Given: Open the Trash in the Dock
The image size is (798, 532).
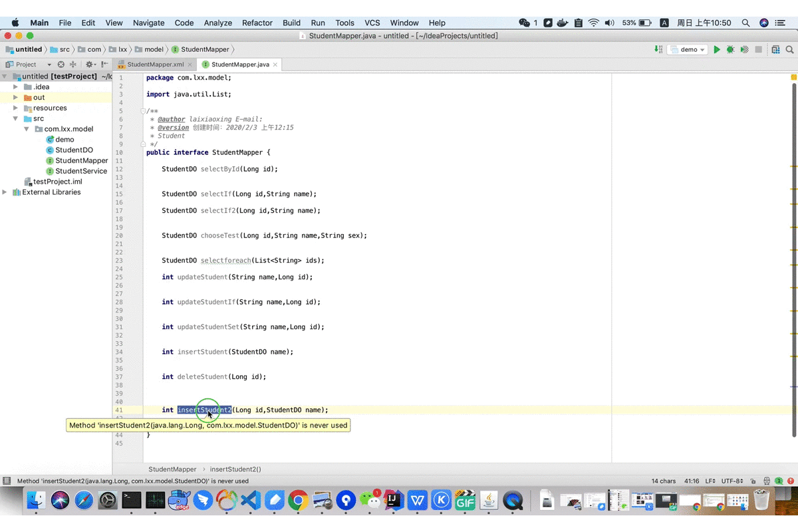Looking at the screenshot, I should pyautogui.click(x=761, y=500).
